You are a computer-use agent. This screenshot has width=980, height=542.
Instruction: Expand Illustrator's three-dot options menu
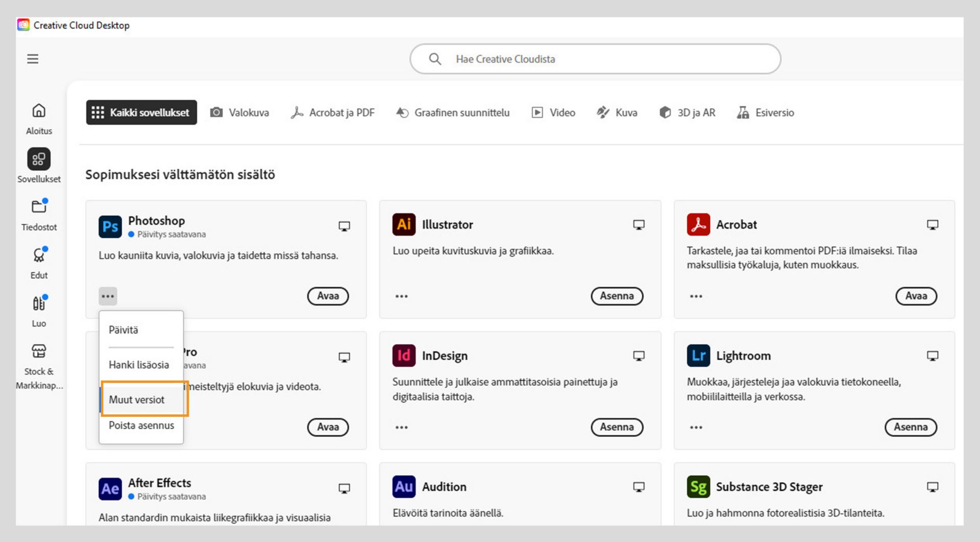pos(402,296)
